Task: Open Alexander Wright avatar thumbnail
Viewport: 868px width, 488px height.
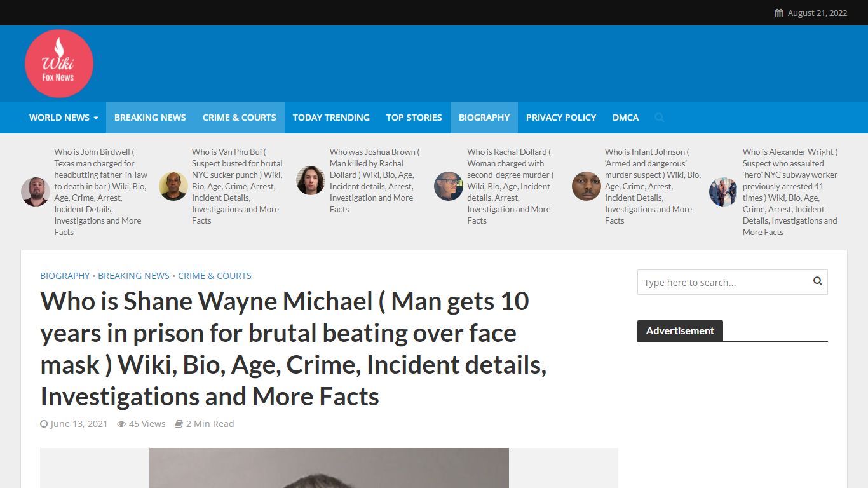Action: pyautogui.click(x=723, y=192)
